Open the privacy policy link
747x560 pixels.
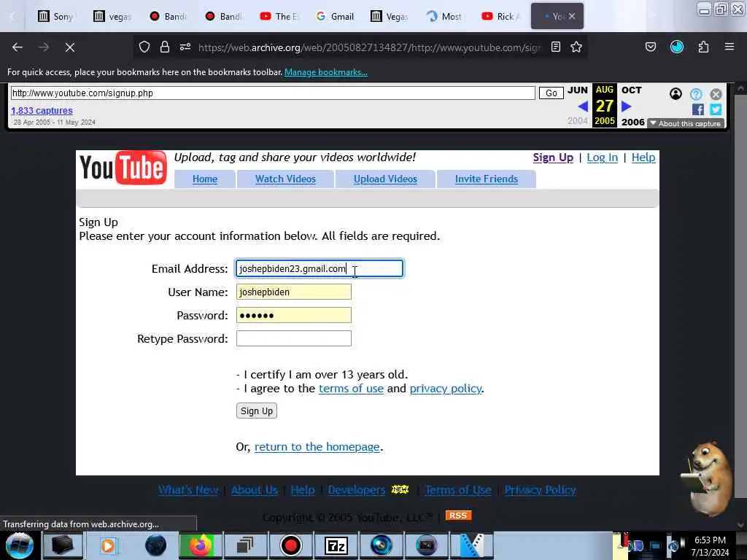[446, 389]
